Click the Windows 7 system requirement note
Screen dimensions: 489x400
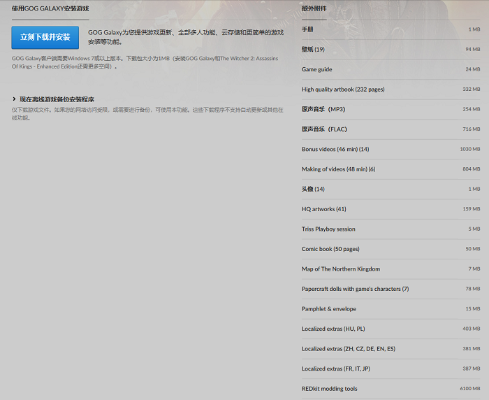pyautogui.click(x=145, y=62)
